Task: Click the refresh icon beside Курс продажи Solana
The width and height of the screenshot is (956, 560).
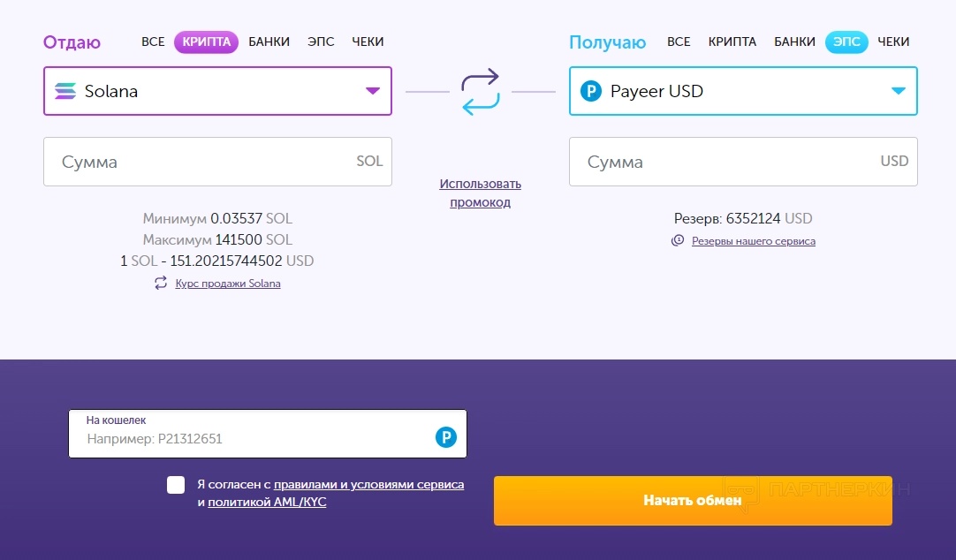Action: [160, 283]
